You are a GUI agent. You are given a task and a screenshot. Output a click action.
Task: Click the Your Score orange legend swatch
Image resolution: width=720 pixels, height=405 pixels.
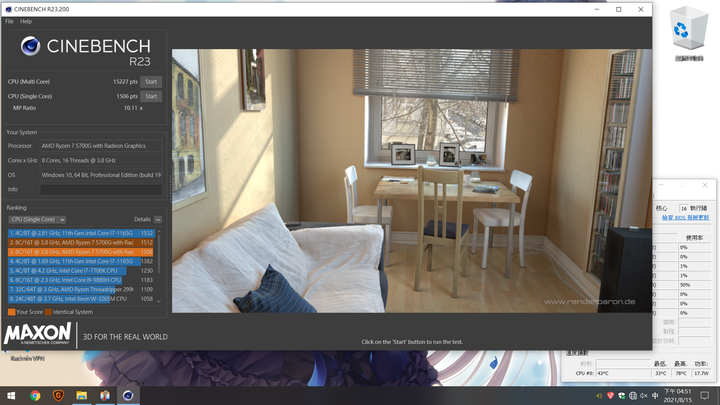tap(11, 312)
